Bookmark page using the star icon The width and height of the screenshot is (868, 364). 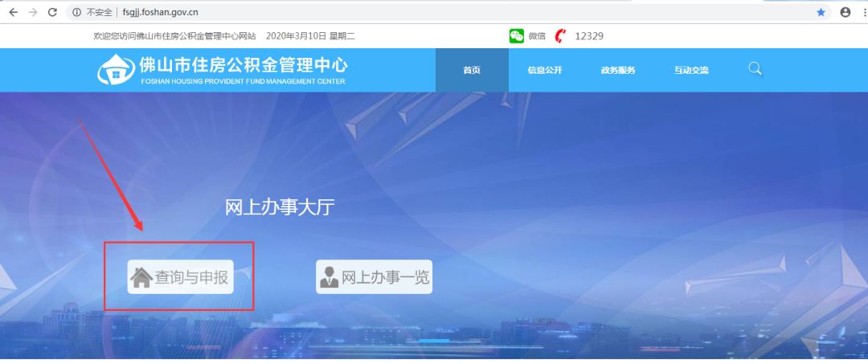pyautogui.click(x=821, y=12)
